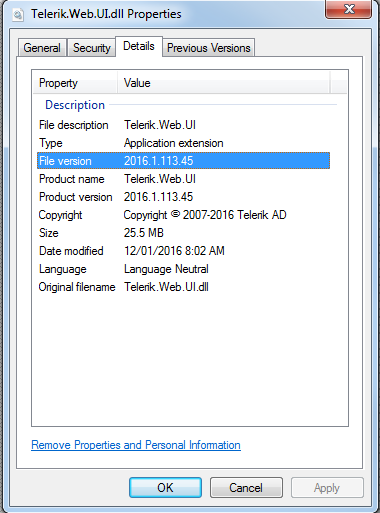Screen dimensions: 380x513
Task: Select the Type property row
Action: pos(183,143)
